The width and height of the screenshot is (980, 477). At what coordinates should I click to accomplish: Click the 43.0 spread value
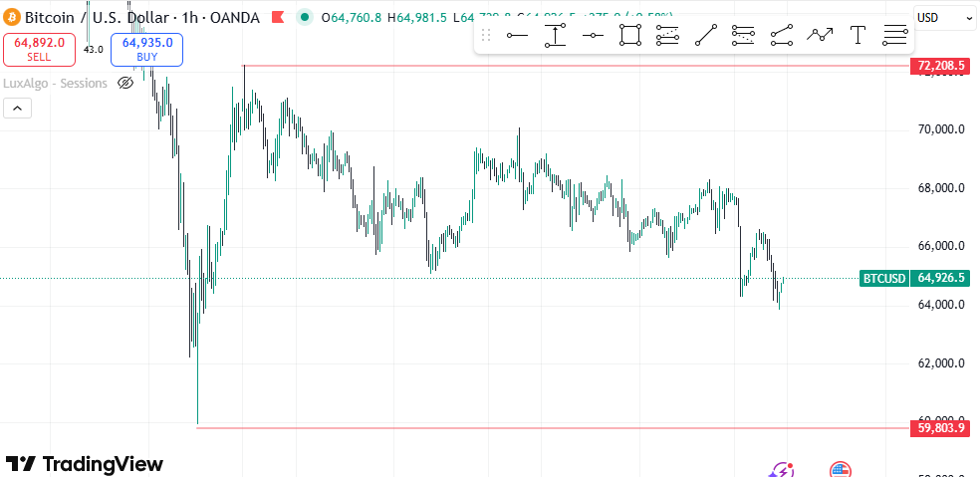click(x=94, y=50)
